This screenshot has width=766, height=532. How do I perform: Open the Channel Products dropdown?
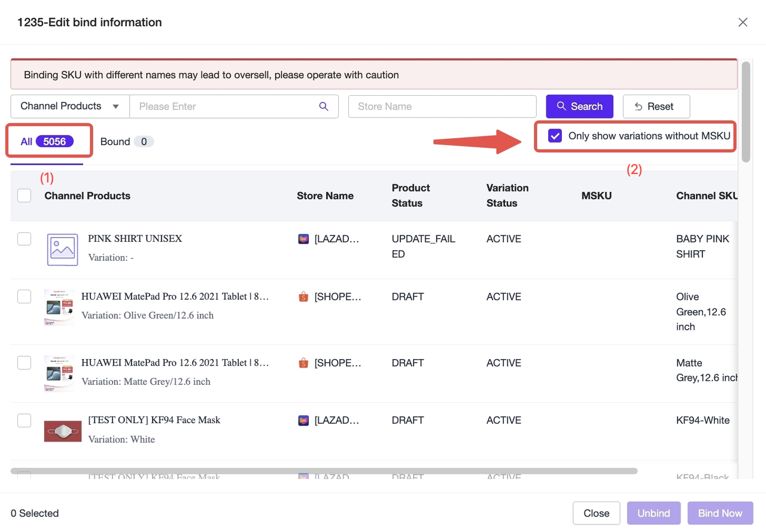(69, 106)
